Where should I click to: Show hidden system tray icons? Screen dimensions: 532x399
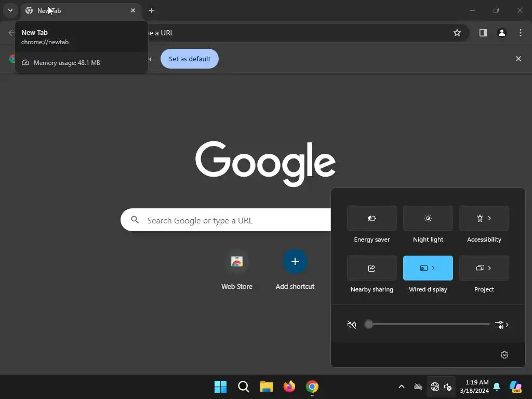402,387
